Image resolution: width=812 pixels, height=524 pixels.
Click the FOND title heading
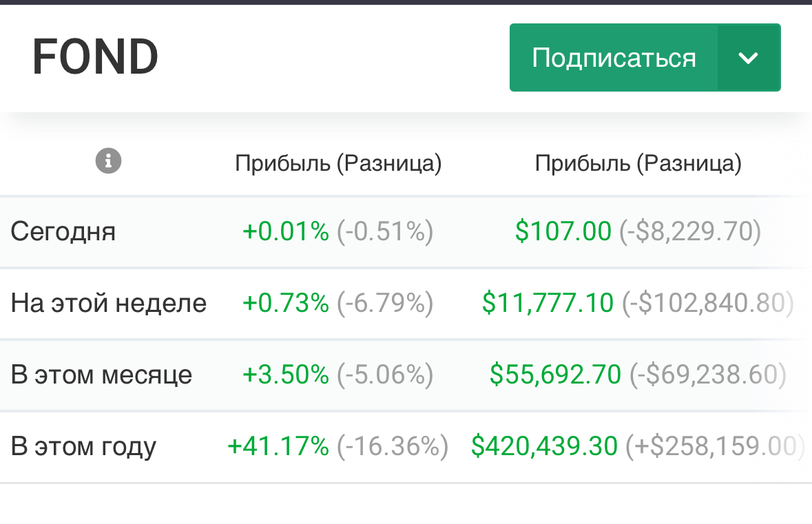tap(95, 57)
